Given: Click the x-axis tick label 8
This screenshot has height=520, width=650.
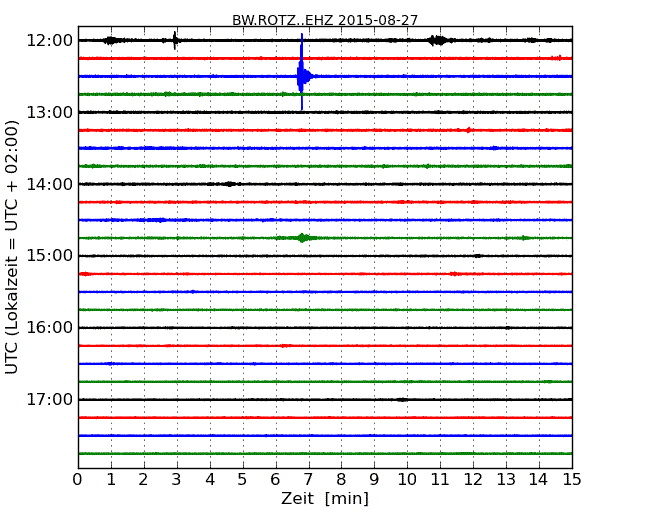Looking at the screenshot, I should 341,480.
